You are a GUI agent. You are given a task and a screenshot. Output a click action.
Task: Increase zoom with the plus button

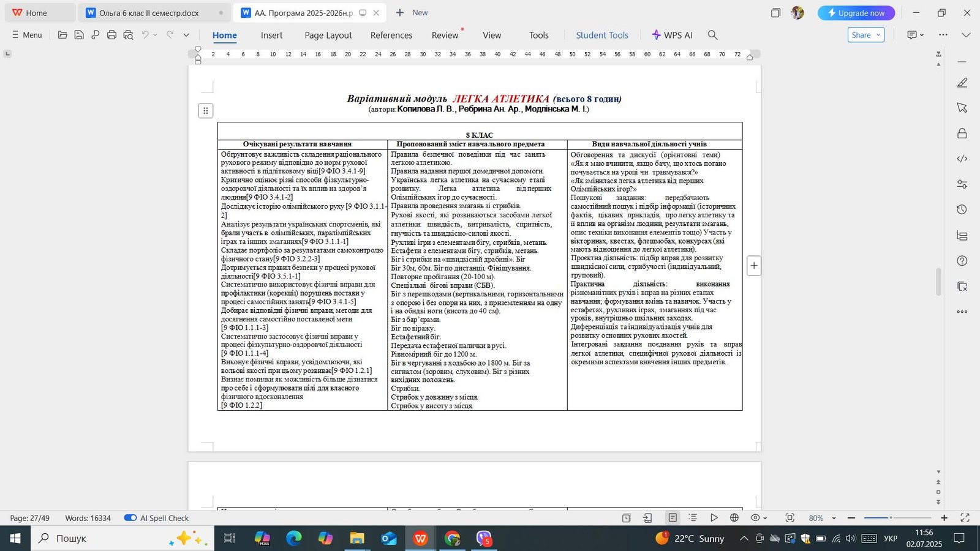pos(944,518)
